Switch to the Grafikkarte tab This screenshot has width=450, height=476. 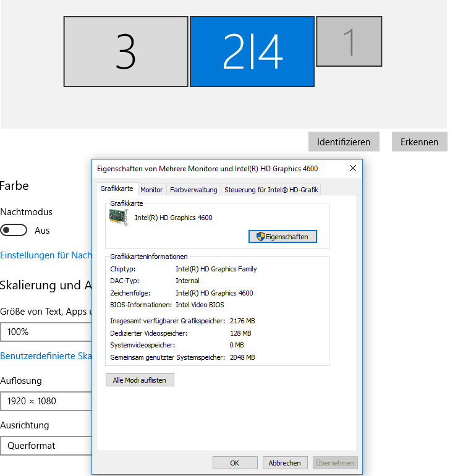117,189
